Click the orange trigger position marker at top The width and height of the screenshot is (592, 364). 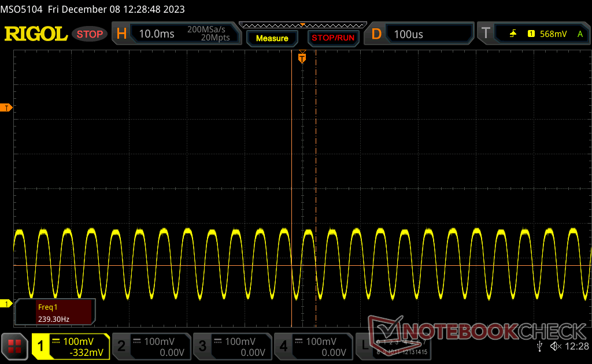302,58
